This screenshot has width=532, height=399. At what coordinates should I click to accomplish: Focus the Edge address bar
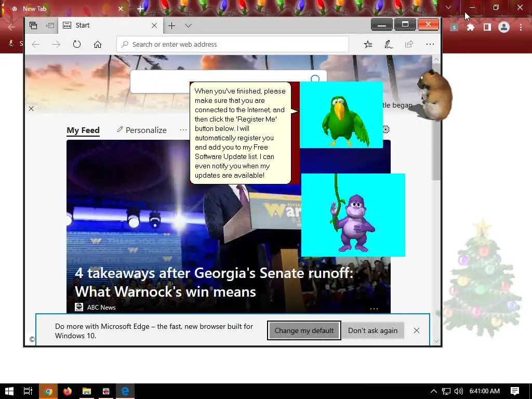pos(233,45)
